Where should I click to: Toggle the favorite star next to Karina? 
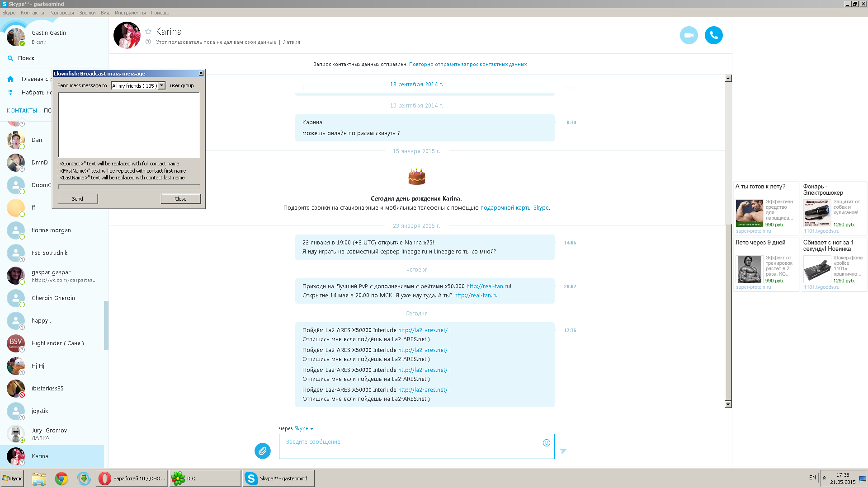(148, 32)
